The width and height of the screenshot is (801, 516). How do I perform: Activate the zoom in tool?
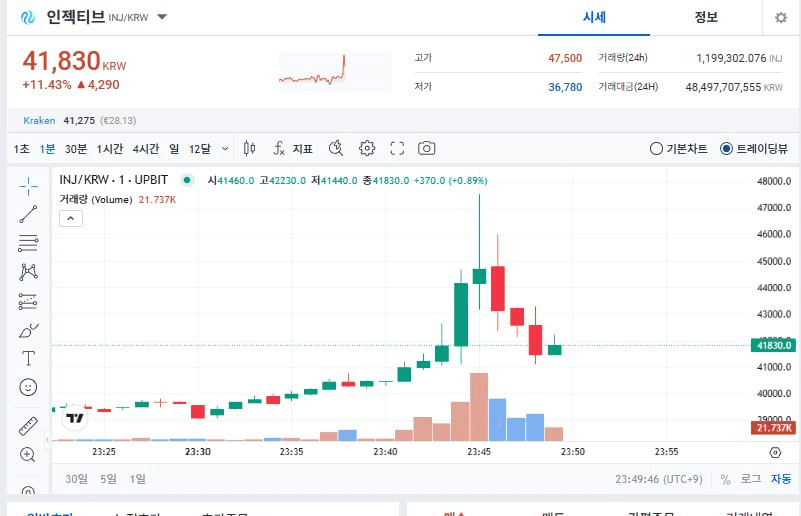[28, 454]
